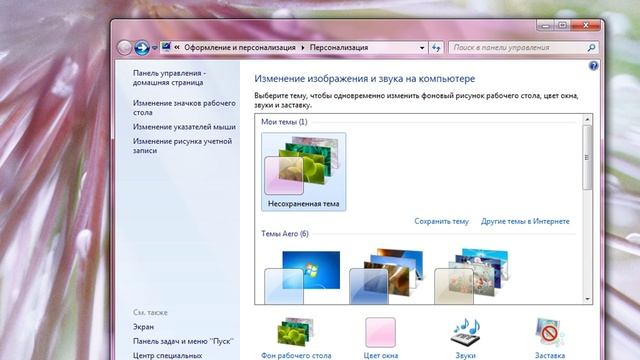Open «Изменение указателей мыши» link
640x360 pixels.
point(184,127)
